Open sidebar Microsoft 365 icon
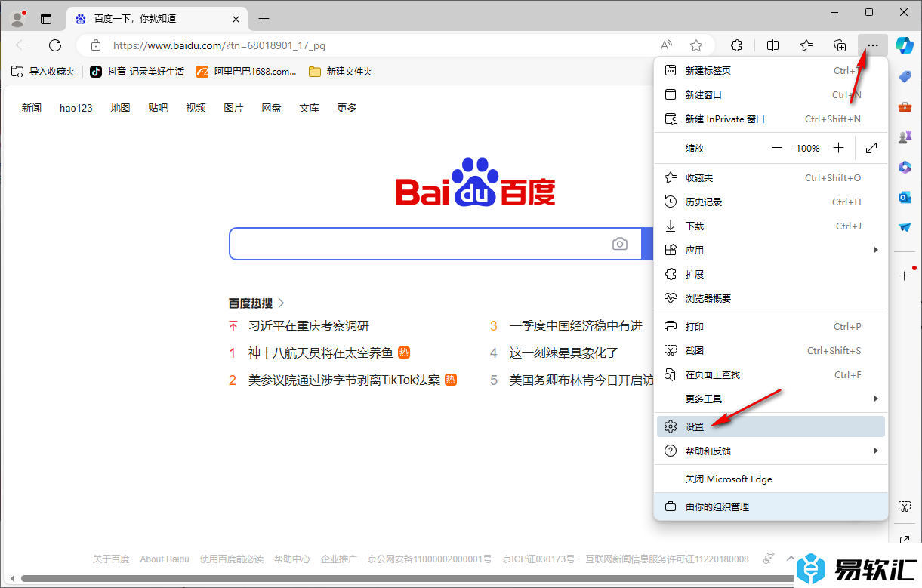 point(905,167)
